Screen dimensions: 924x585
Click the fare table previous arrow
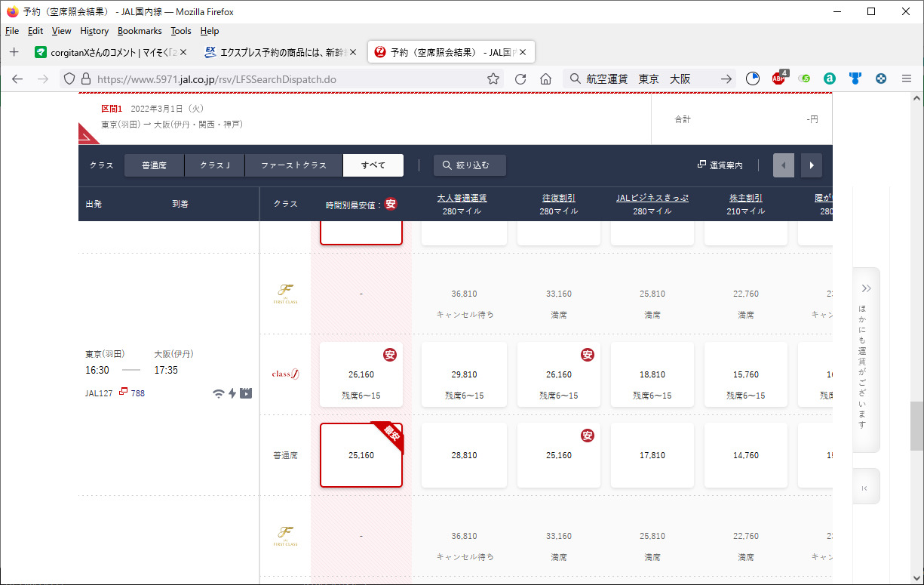click(x=784, y=165)
